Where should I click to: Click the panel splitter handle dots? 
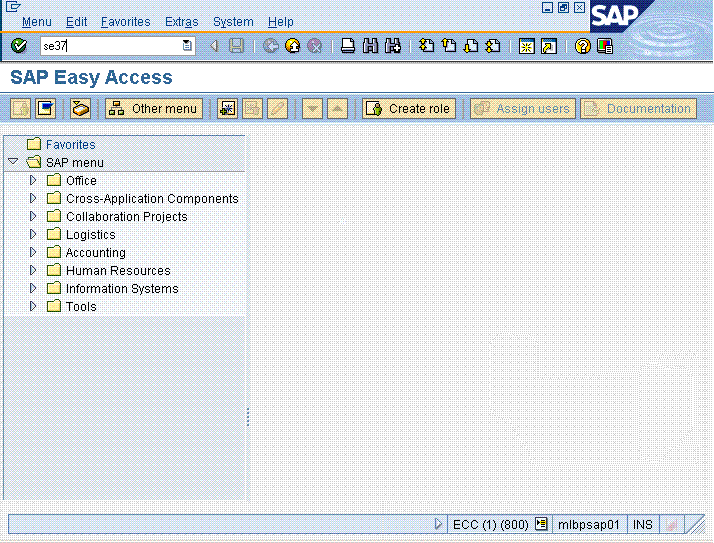pos(248,417)
